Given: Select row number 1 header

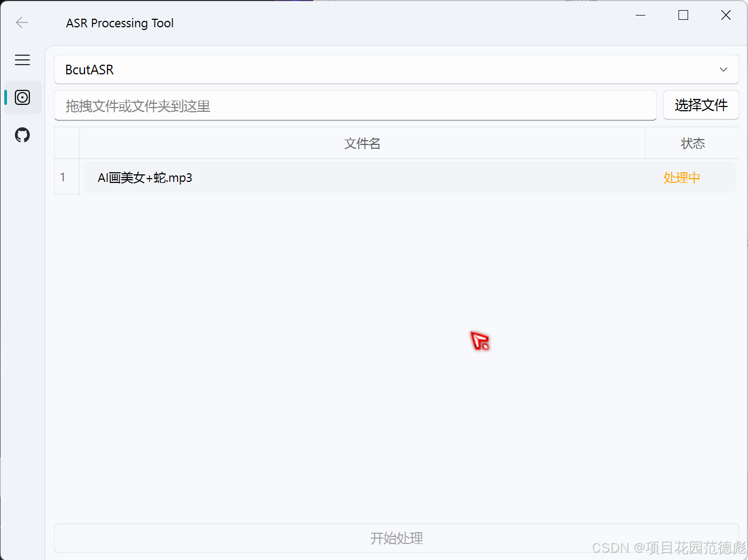Looking at the screenshot, I should [x=67, y=177].
